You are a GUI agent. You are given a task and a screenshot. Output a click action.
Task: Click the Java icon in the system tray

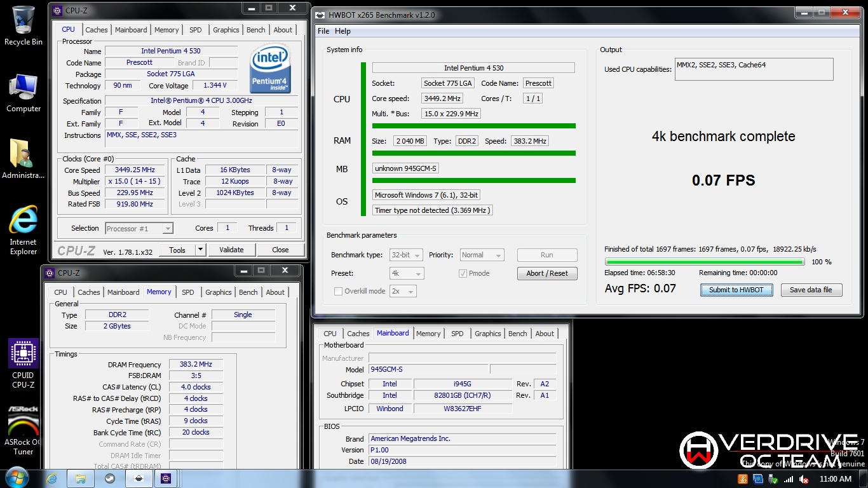[x=743, y=479]
